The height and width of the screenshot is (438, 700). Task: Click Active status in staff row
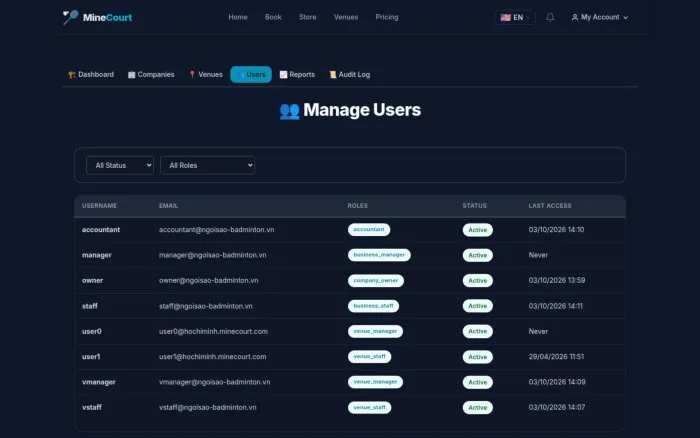point(477,306)
